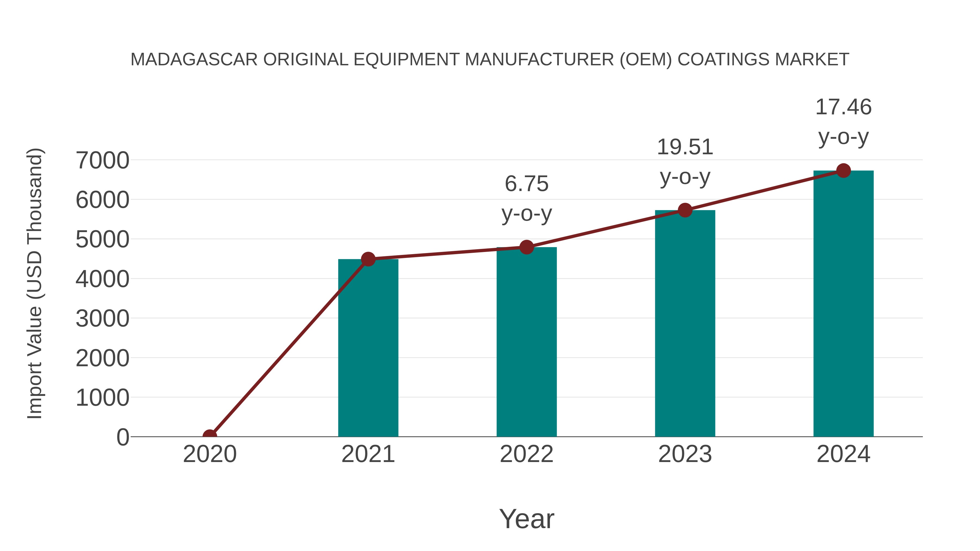Click the y-axis tick 7000
980x551 pixels.
(x=102, y=160)
